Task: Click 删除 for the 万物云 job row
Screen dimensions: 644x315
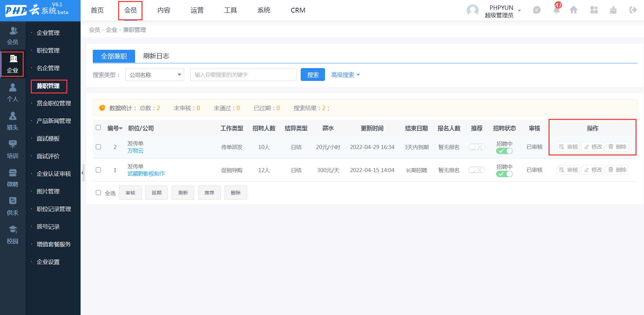Action: pos(617,147)
